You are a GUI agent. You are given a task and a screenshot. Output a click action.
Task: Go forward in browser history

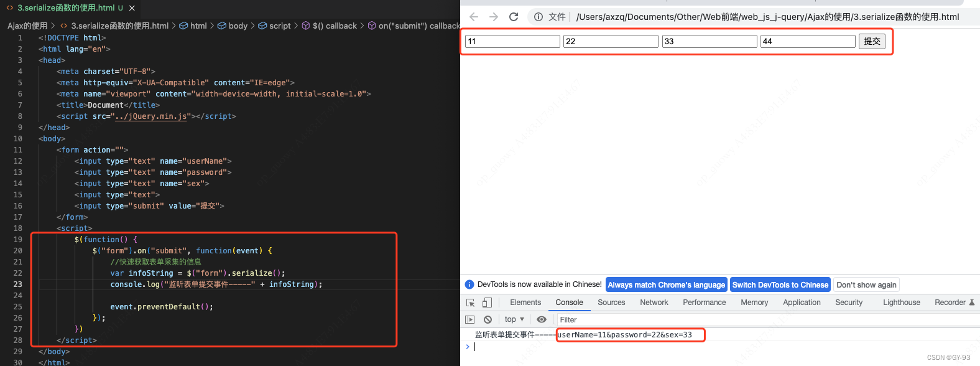[494, 17]
